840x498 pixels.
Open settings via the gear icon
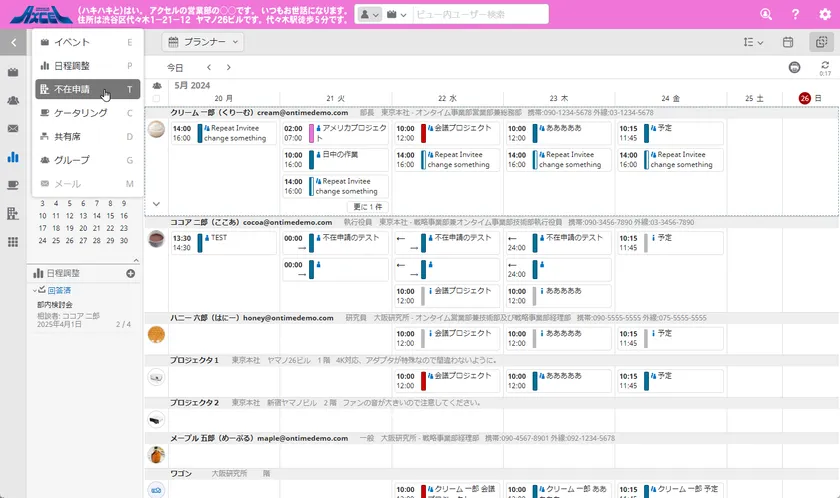coord(824,14)
